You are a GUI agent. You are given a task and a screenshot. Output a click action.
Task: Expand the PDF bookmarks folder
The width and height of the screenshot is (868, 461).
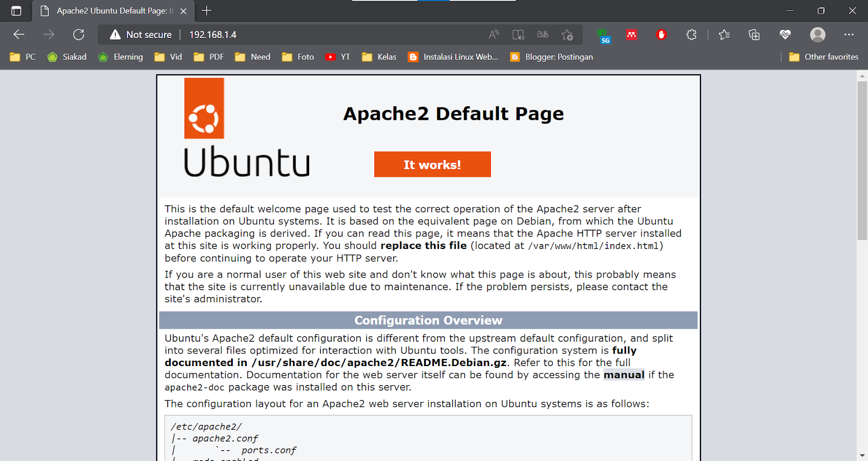[x=209, y=57]
